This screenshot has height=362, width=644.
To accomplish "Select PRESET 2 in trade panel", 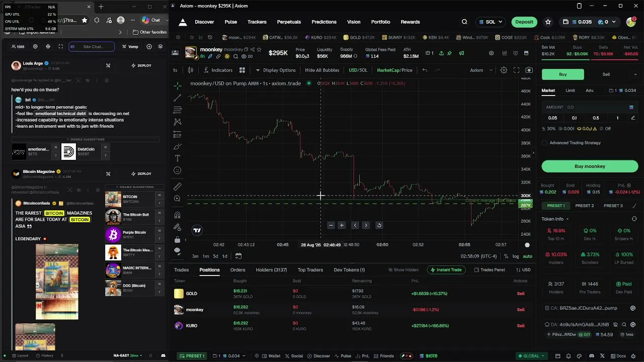I will click(x=584, y=206).
